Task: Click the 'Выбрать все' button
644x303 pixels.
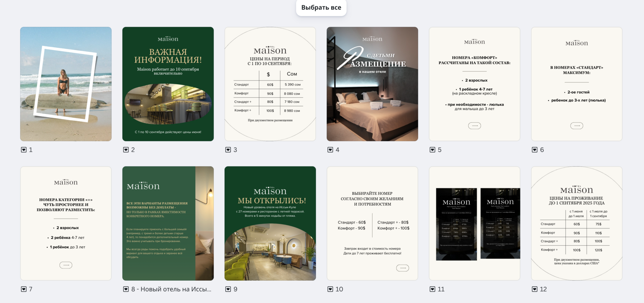Action: [321, 7]
